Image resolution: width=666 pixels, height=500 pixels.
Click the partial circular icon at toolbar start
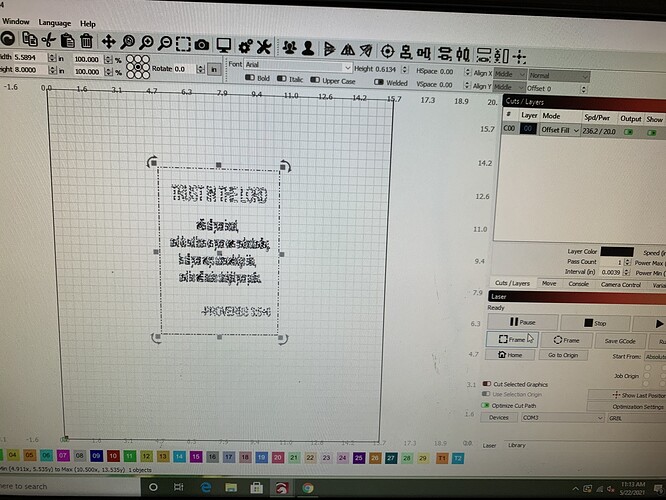click(7, 39)
